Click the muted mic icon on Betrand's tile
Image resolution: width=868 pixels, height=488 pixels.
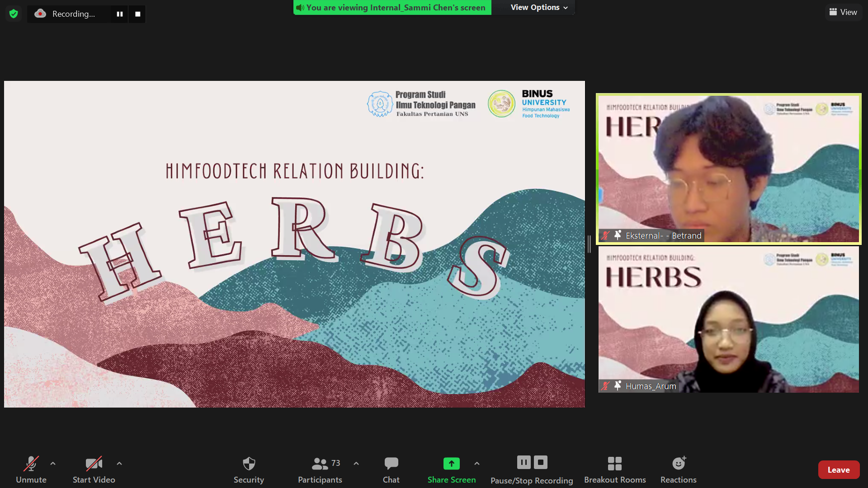coord(605,235)
